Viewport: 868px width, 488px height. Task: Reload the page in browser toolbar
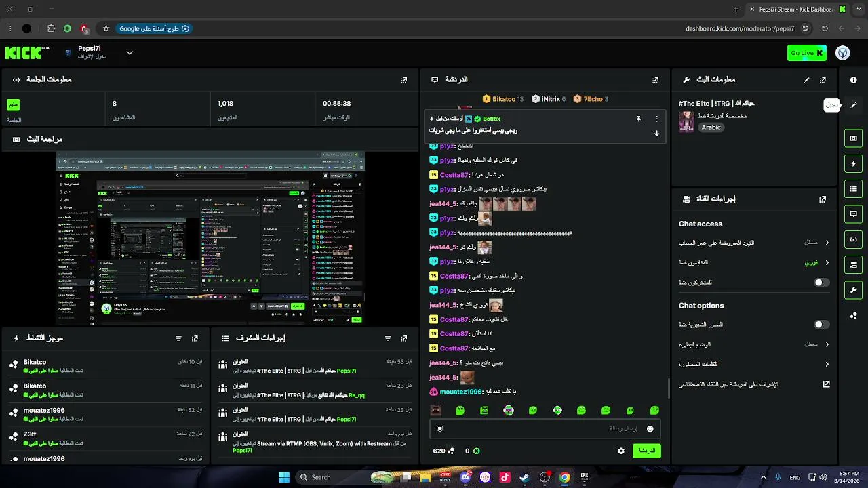coord(825,28)
